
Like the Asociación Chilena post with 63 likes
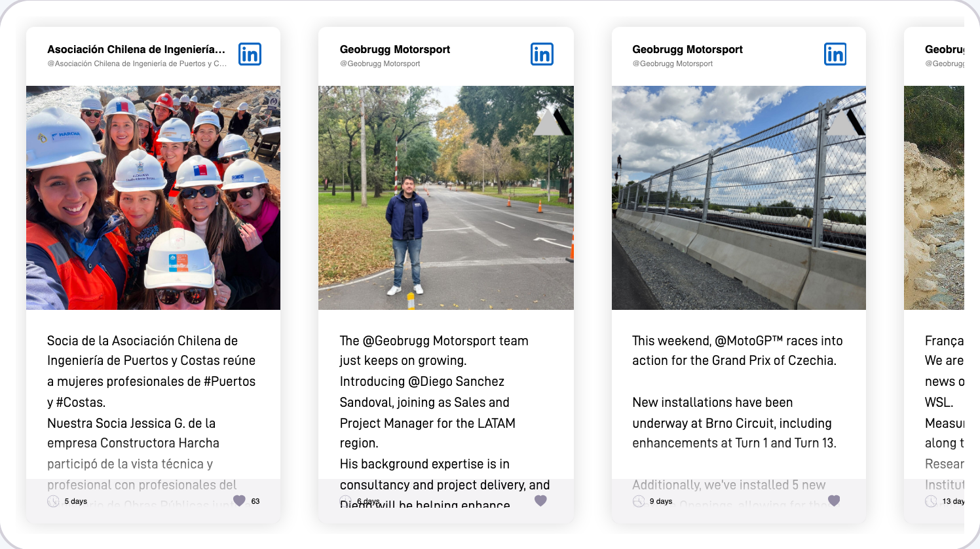pos(240,501)
